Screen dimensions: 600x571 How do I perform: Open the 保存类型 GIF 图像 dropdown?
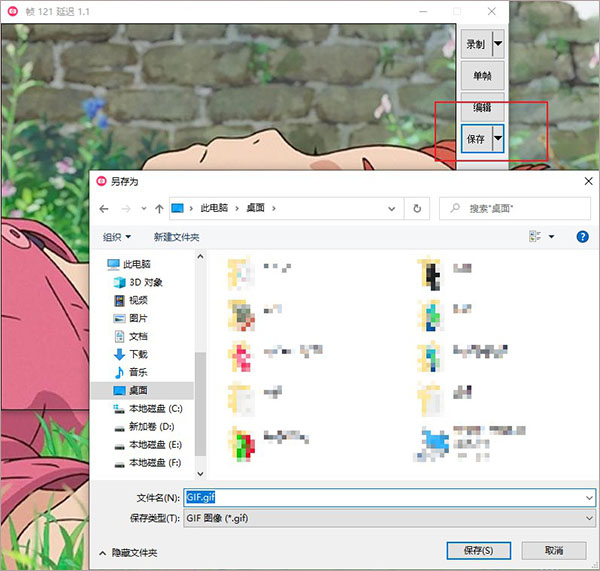(390, 519)
